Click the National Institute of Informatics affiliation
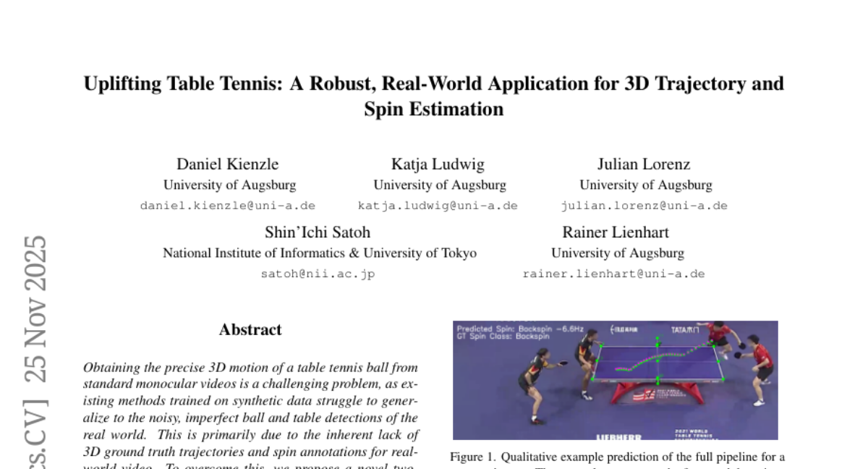The width and height of the screenshot is (868, 469). point(319,253)
